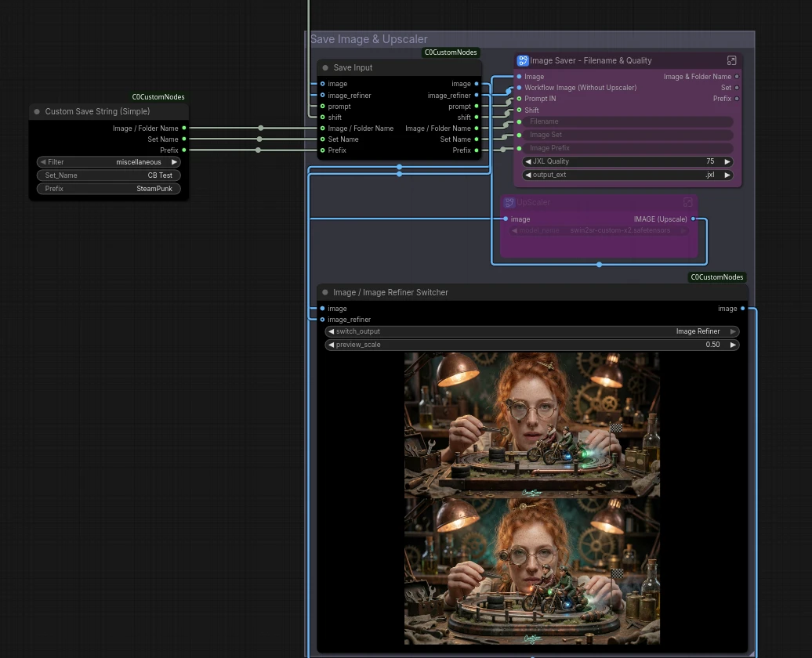Viewport: 812px width, 658px height.
Task: Click the UpScaler model_name selector
Action: coord(599,230)
